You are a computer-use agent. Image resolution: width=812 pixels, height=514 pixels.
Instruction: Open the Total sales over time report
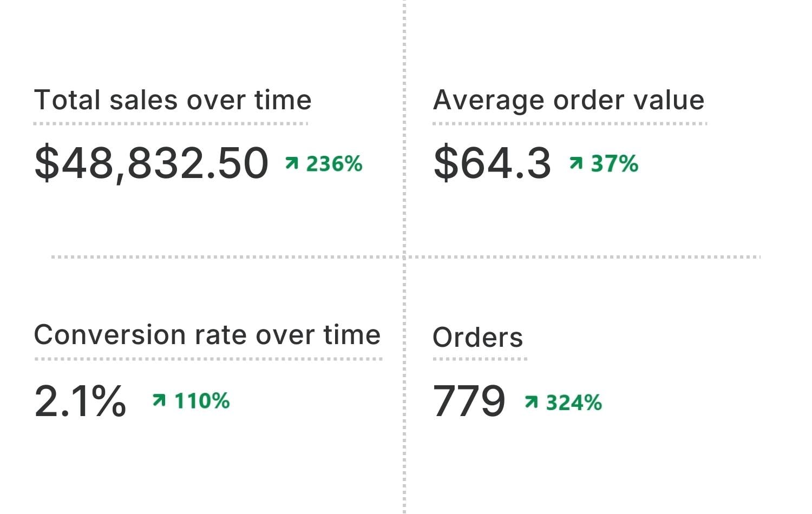pos(172,101)
